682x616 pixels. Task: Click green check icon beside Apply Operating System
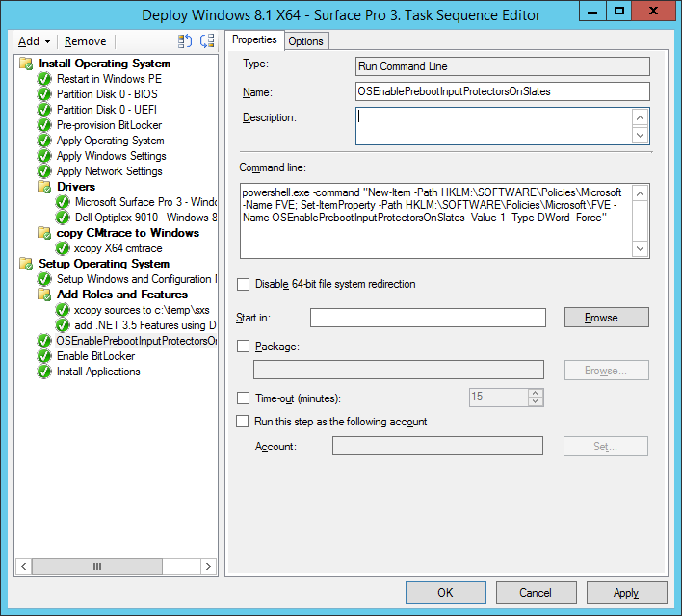(44, 141)
